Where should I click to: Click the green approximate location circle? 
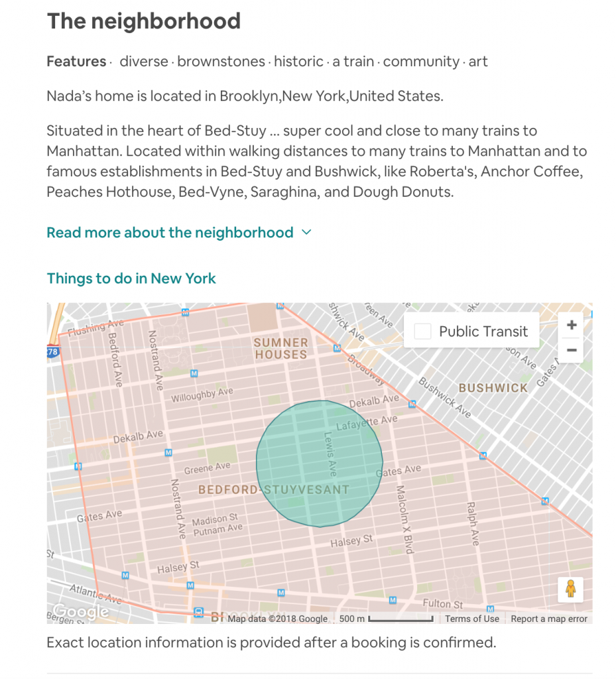pyautogui.click(x=320, y=463)
